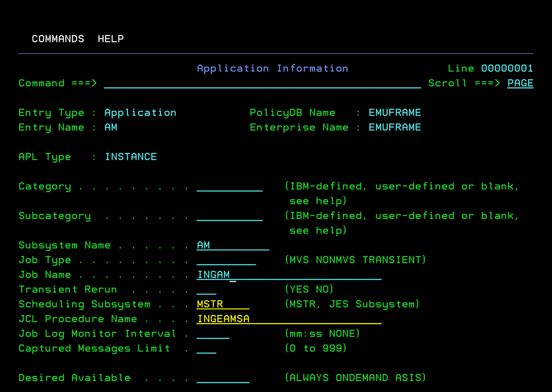
Task: Click the APL Type value INSTANCE
Action: pyautogui.click(x=131, y=157)
